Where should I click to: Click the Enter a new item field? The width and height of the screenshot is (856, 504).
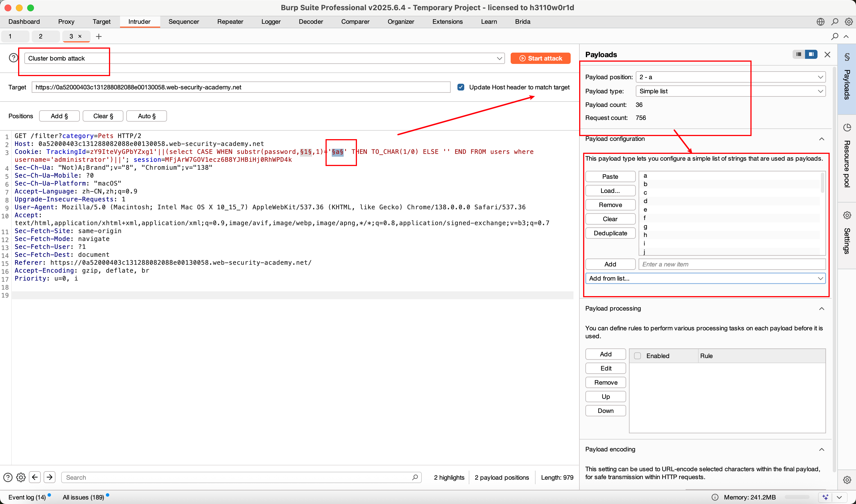pos(732,264)
